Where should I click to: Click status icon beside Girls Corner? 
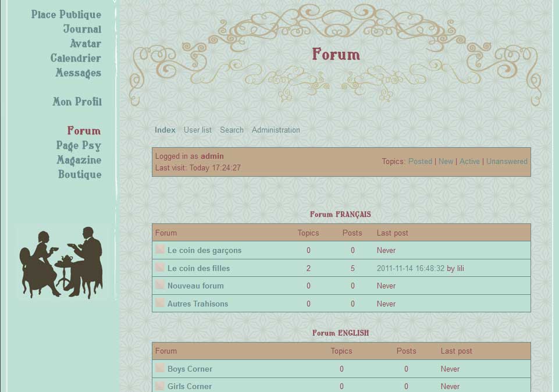160,386
